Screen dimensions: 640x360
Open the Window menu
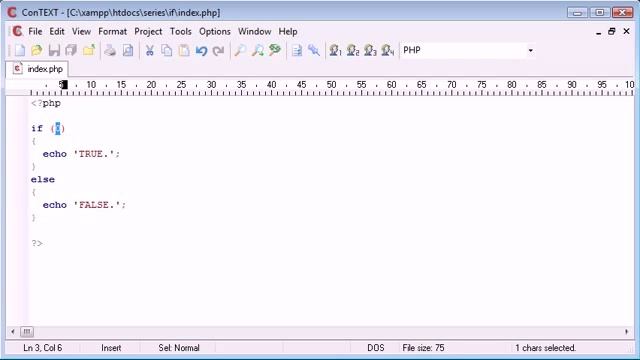[254, 31]
